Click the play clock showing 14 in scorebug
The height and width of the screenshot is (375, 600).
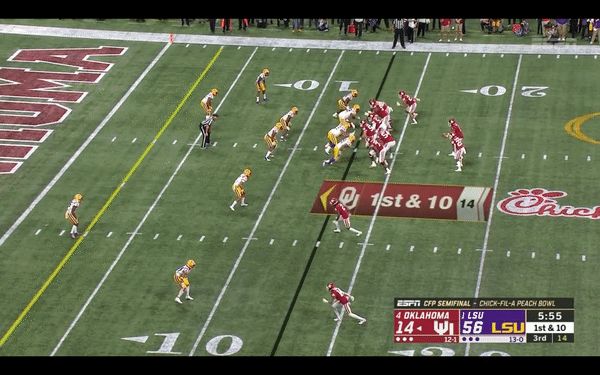tap(562, 338)
